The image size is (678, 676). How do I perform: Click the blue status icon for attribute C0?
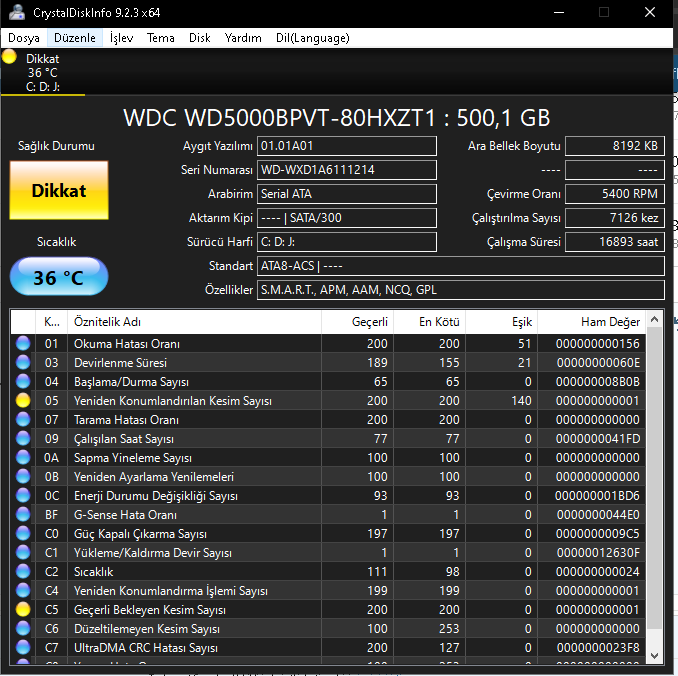(23, 534)
